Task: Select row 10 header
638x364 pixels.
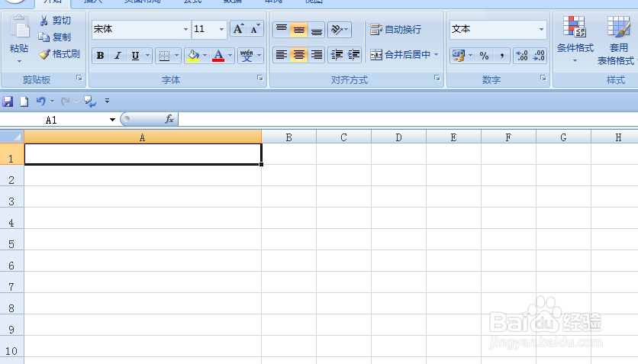Action: click(x=11, y=346)
